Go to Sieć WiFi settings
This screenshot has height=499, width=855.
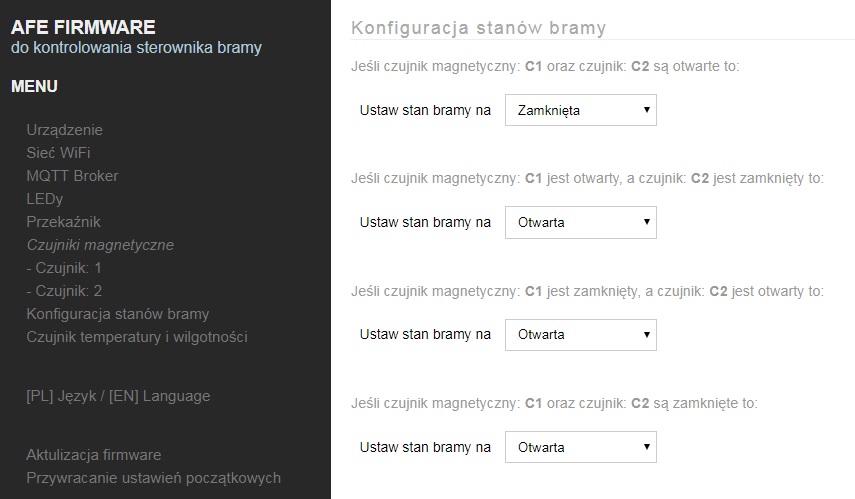(x=58, y=153)
